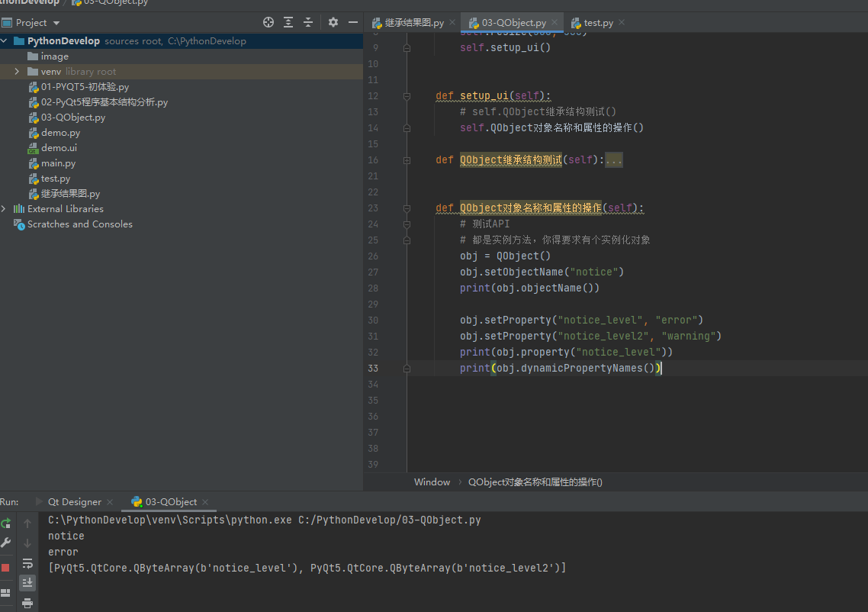
Task: Expand External Libraries node
Action: coord(4,209)
